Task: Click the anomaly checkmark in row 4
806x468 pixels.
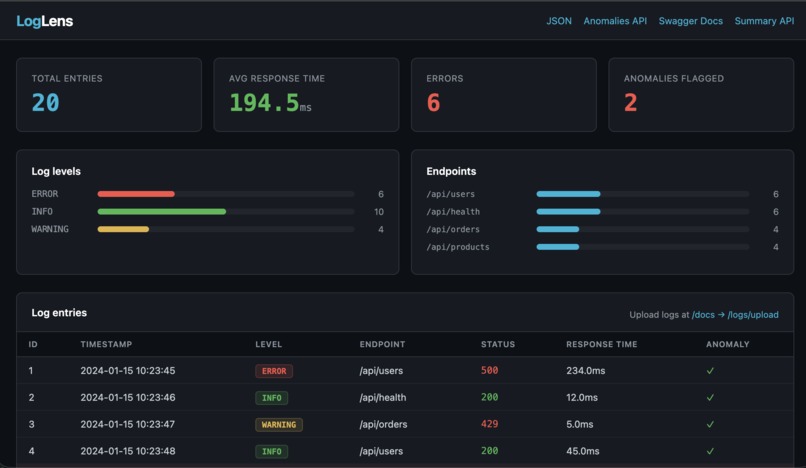Action: tap(710, 451)
